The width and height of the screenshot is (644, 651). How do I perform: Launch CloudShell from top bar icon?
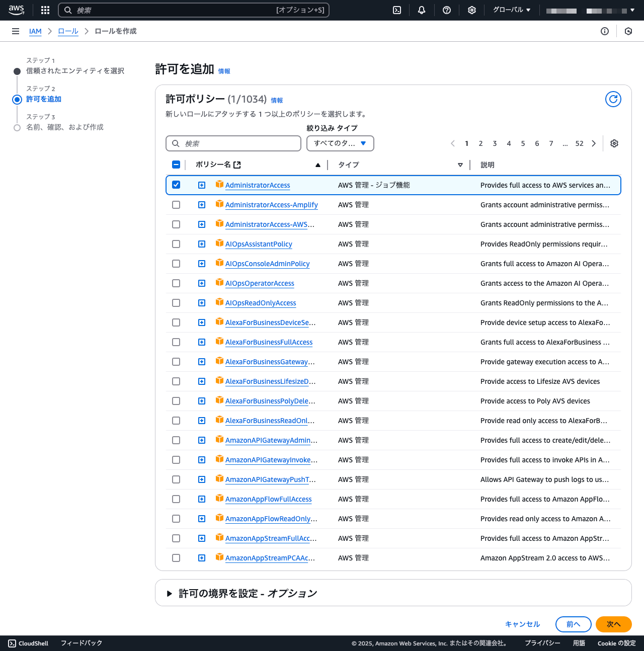point(397,10)
